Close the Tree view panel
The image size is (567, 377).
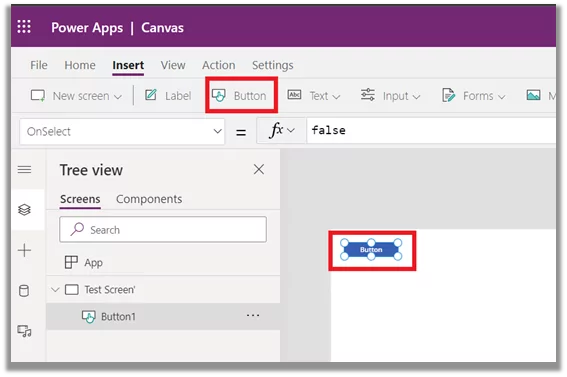click(259, 169)
